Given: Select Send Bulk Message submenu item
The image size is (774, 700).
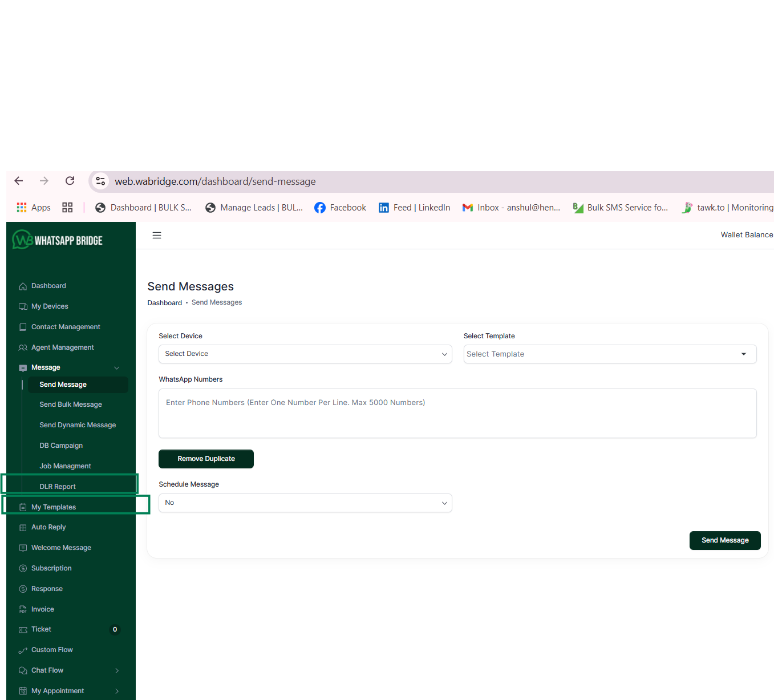Looking at the screenshot, I should tap(71, 404).
